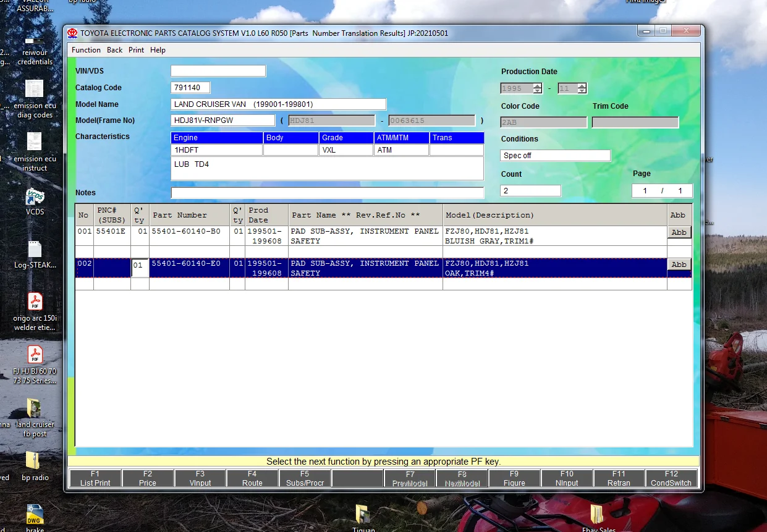The image size is (767, 532).
Task: Open the Log-STEAK desktop file
Action: 35,255
